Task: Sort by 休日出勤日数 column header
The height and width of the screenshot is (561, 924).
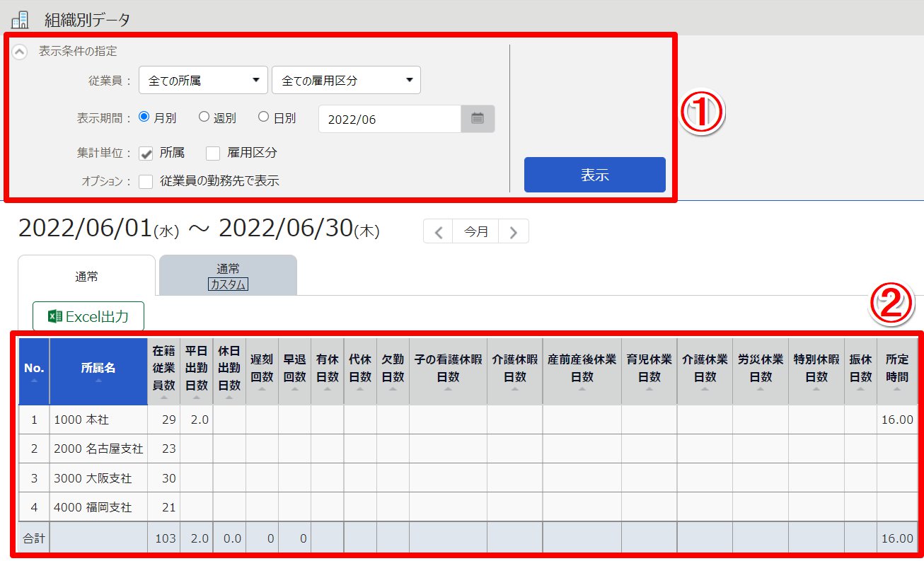Action: 229,371
